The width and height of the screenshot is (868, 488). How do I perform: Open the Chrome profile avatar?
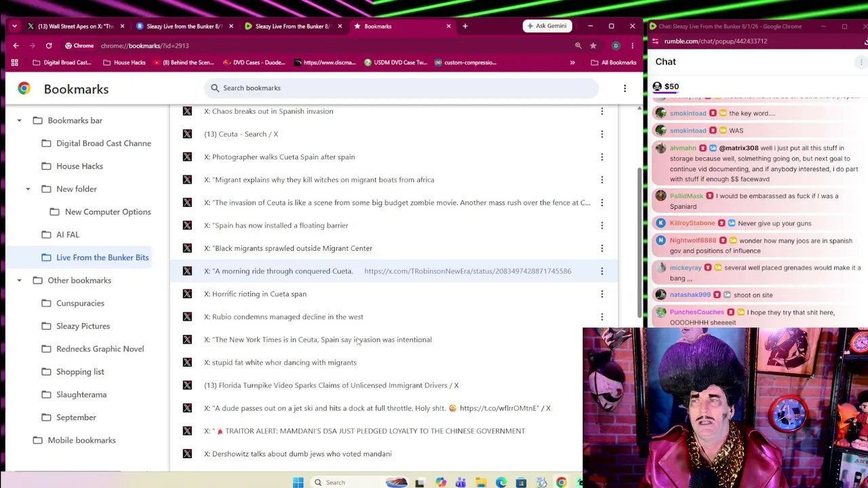click(616, 45)
